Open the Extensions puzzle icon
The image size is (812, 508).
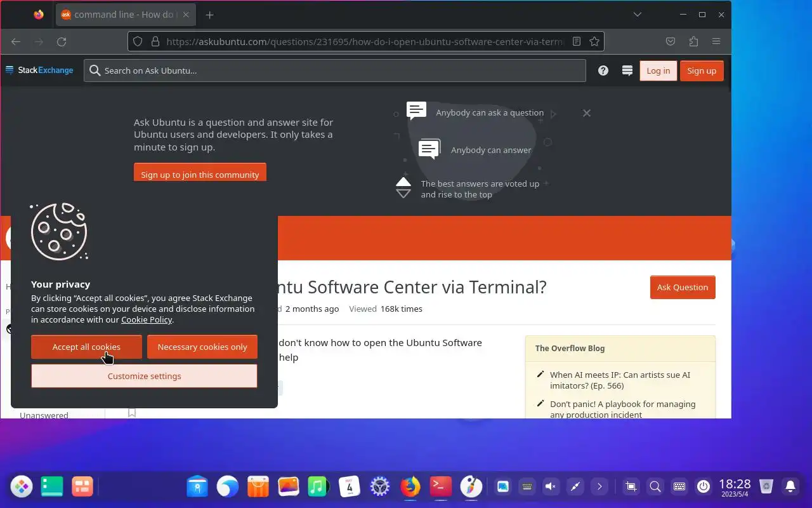pyautogui.click(x=693, y=42)
